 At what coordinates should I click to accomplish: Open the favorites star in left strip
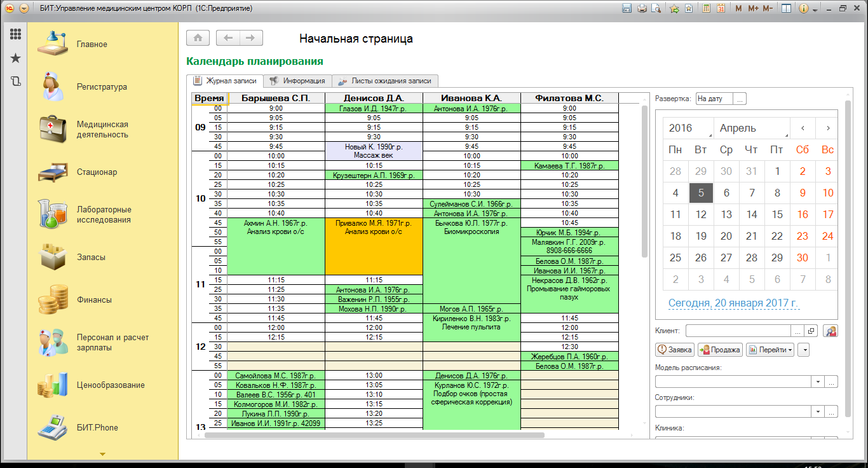(16, 59)
